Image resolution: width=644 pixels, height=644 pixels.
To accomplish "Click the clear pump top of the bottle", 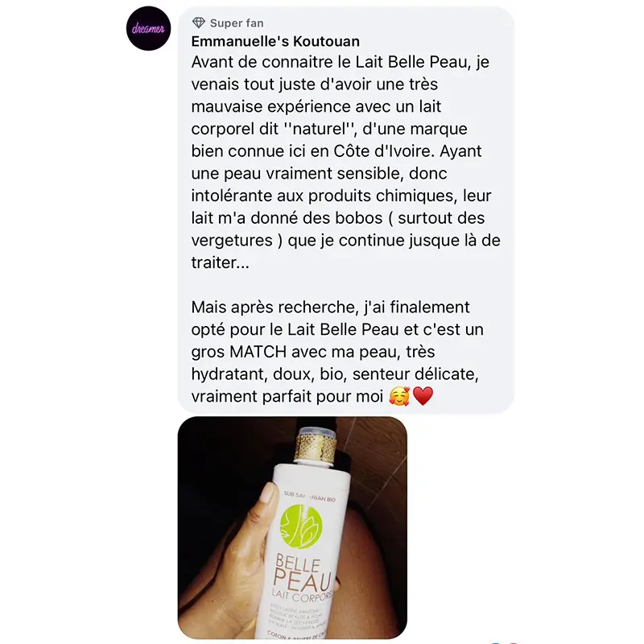I will (x=317, y=431).
